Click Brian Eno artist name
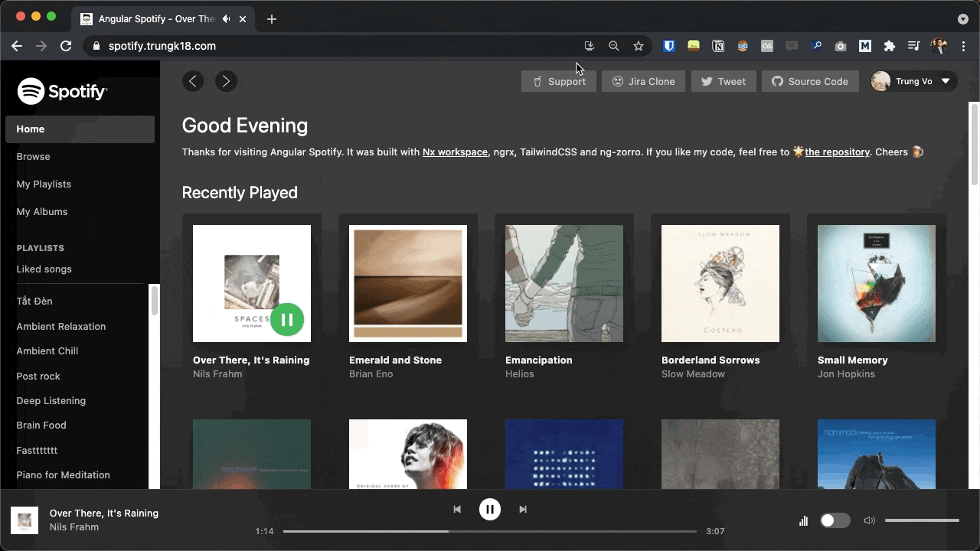 pos(371,374)
